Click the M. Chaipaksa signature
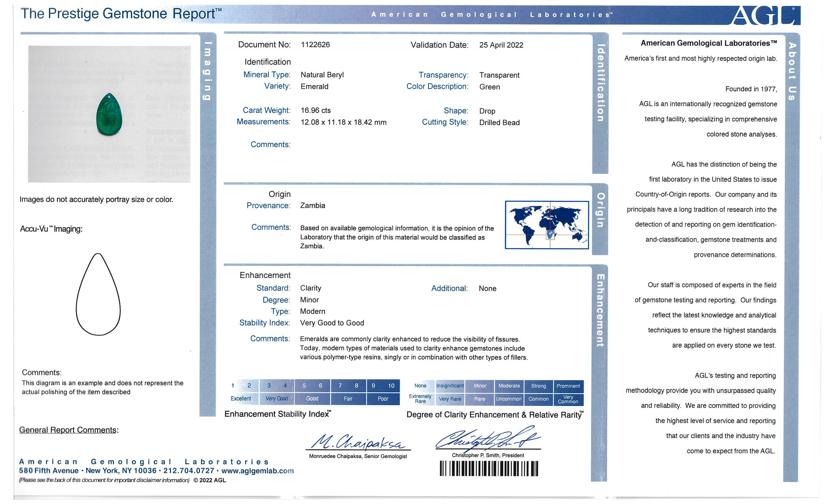830x504 pixels. coord(358,442)
